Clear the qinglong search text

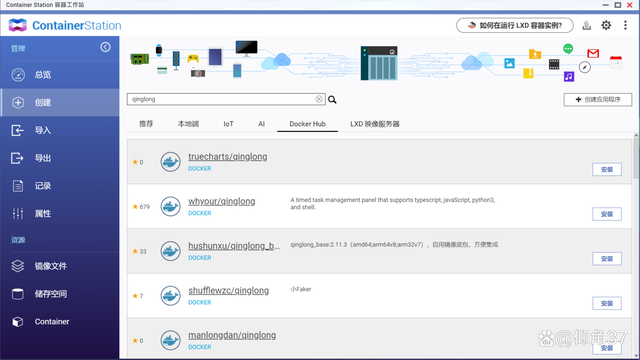click(x=319, y=99)
